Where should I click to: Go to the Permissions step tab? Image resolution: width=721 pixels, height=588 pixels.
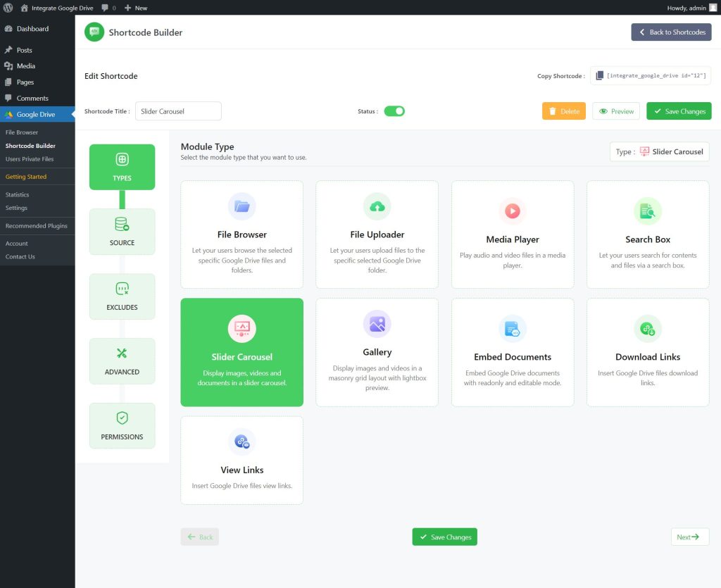click(x=122, y=426)
